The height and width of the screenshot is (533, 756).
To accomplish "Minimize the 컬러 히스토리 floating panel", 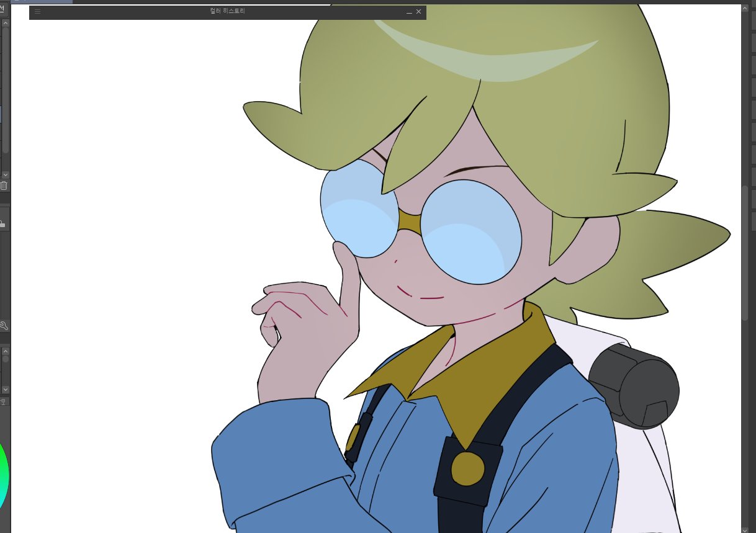I will pyautogui.click(x=409, y=12).
